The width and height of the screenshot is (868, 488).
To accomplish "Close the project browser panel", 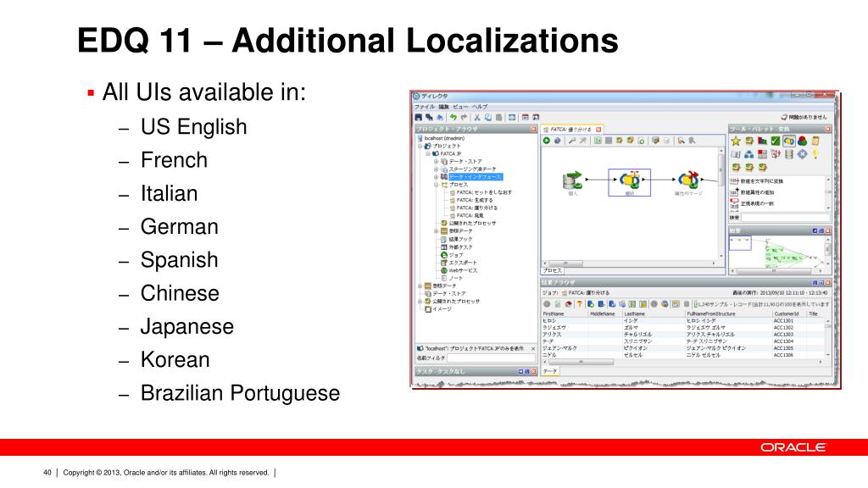I will (534, 129).
